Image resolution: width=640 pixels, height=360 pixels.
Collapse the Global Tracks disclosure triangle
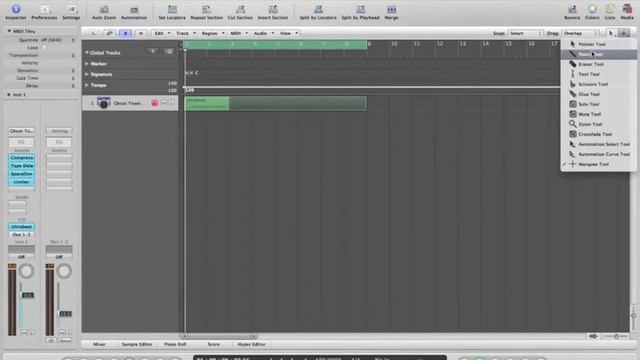pos(87,53)
